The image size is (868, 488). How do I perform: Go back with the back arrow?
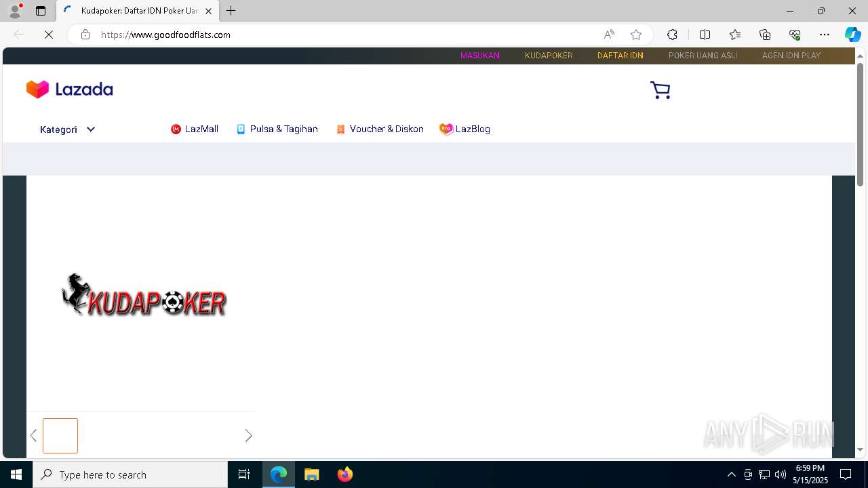coord(19,35)
